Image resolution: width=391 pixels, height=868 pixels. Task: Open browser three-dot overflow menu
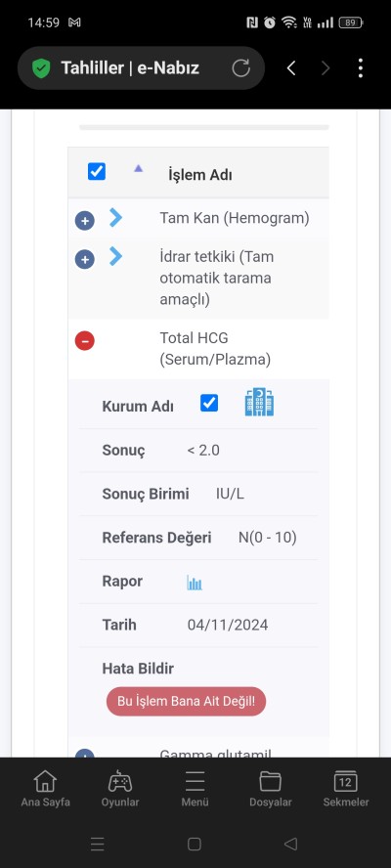coord(360,68)
